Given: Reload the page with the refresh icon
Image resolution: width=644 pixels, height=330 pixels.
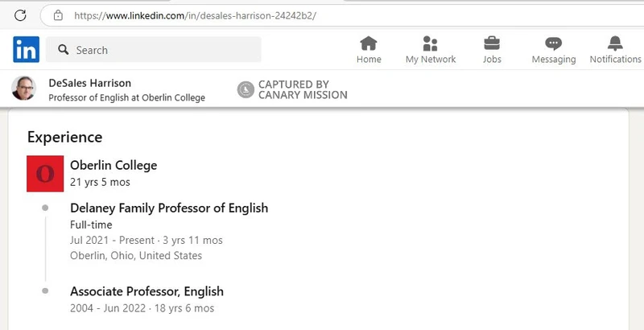Looking at the screenshot, I should pos(20,15).
